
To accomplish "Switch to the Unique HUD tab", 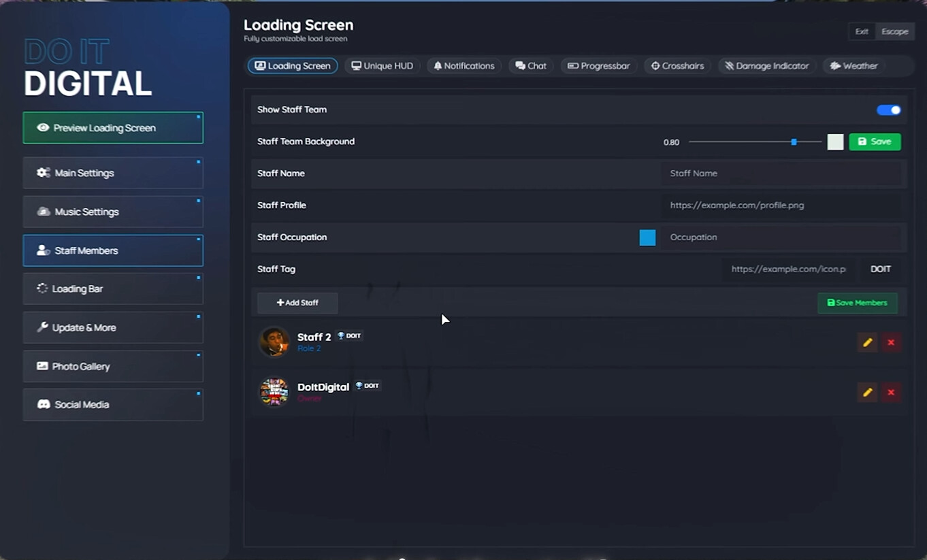I will [382, 66].
